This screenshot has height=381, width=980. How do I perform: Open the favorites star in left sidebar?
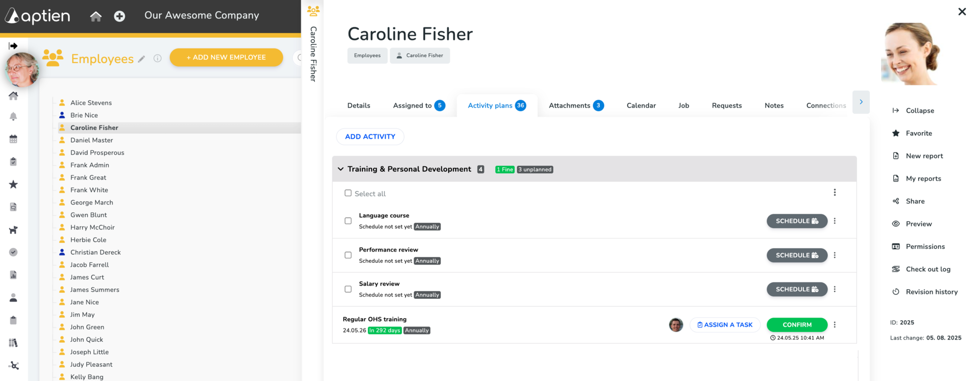coord(13,184)
